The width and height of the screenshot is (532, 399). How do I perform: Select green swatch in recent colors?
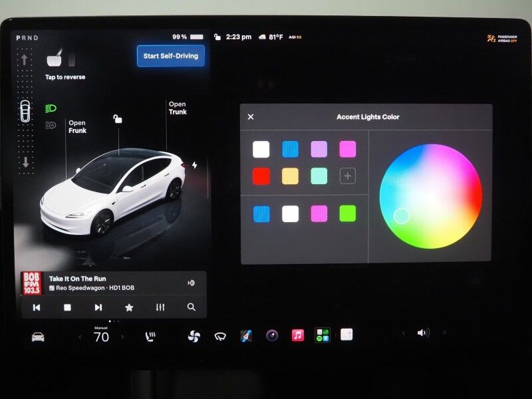pos(348,213)
